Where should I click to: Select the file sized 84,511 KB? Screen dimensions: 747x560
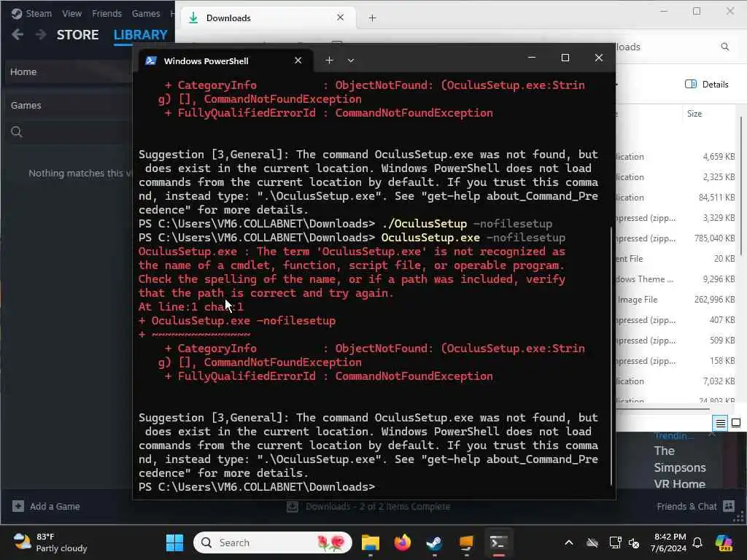click(x=676, y=198)
